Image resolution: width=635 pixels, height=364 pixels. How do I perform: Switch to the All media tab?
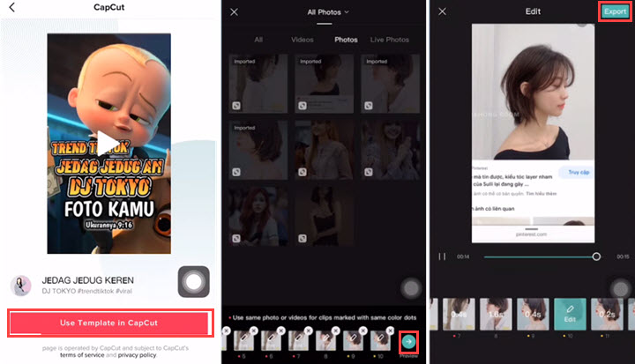[258, 40]
